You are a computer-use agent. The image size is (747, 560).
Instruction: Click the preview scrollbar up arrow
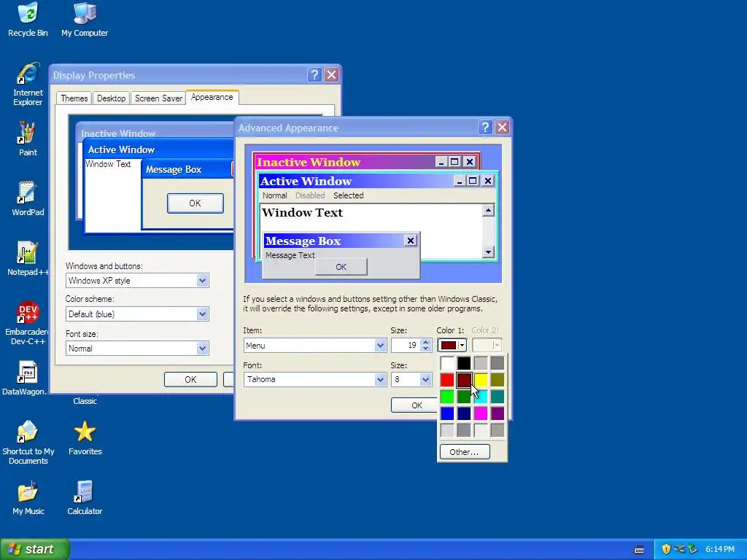click(x=488, y=210)
